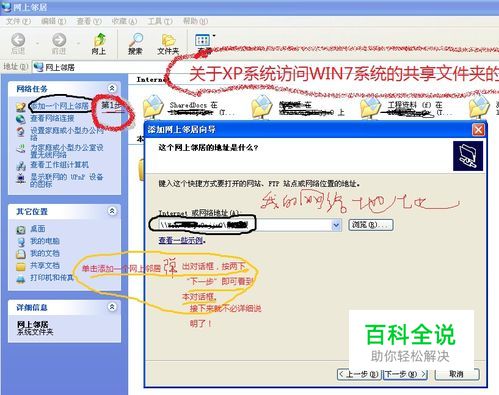
Task: Open 我的电脑 in Other Places
Action: click(45, 241)
